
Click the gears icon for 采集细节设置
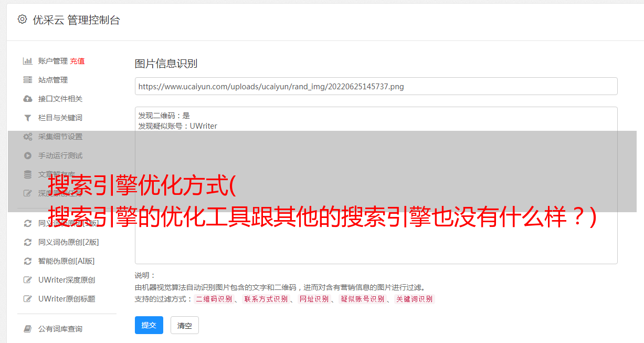point(28,137)
